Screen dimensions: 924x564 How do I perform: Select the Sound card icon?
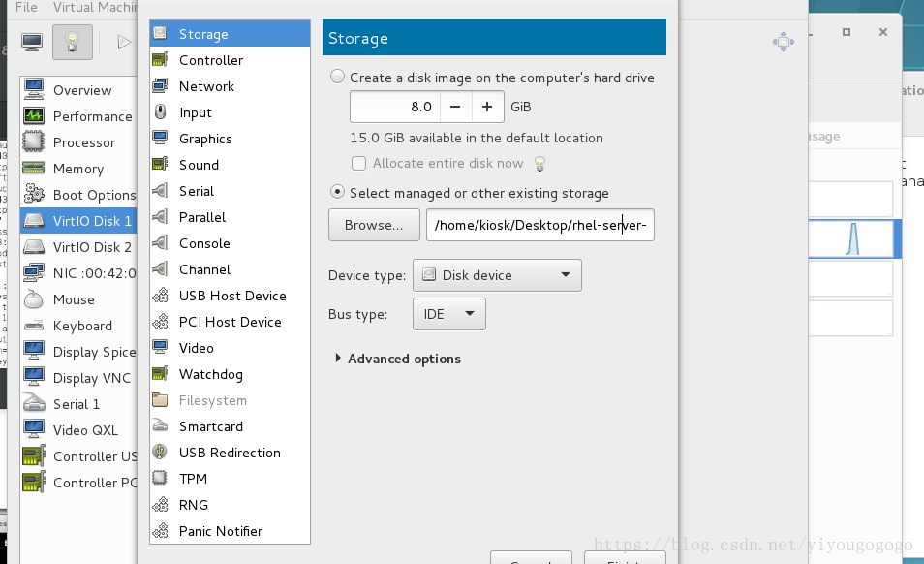(160, 165)
